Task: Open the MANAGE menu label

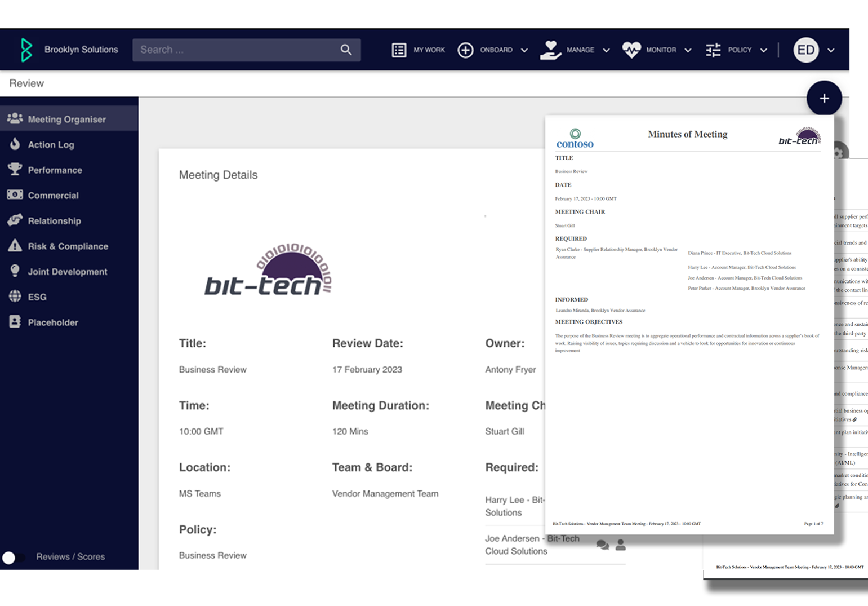Action: coord(580,50)
